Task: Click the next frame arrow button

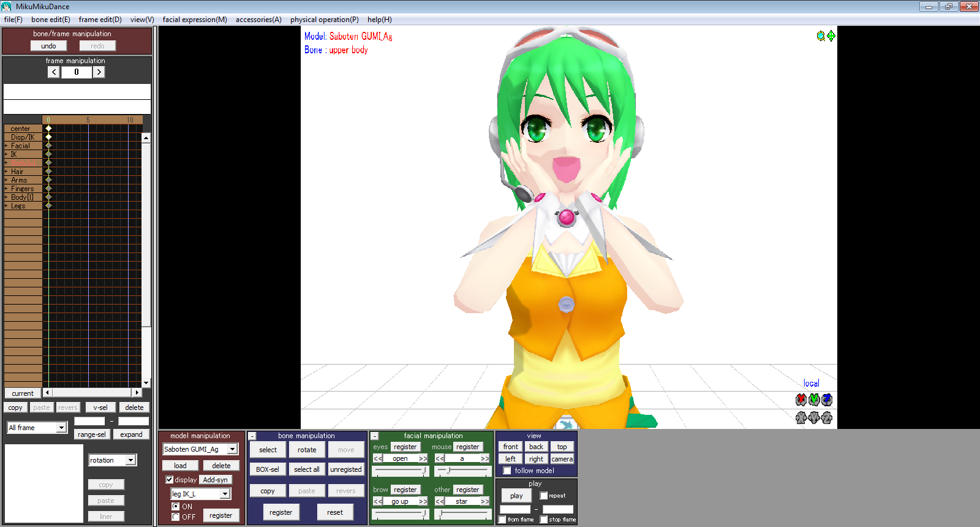Action: tap(99, 72)
